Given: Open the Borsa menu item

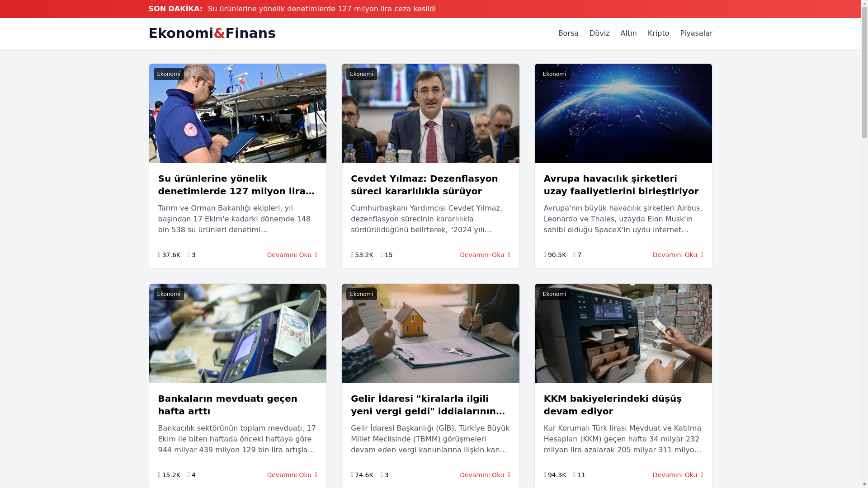Looking at the screenshot, I should tap(568, 33).
